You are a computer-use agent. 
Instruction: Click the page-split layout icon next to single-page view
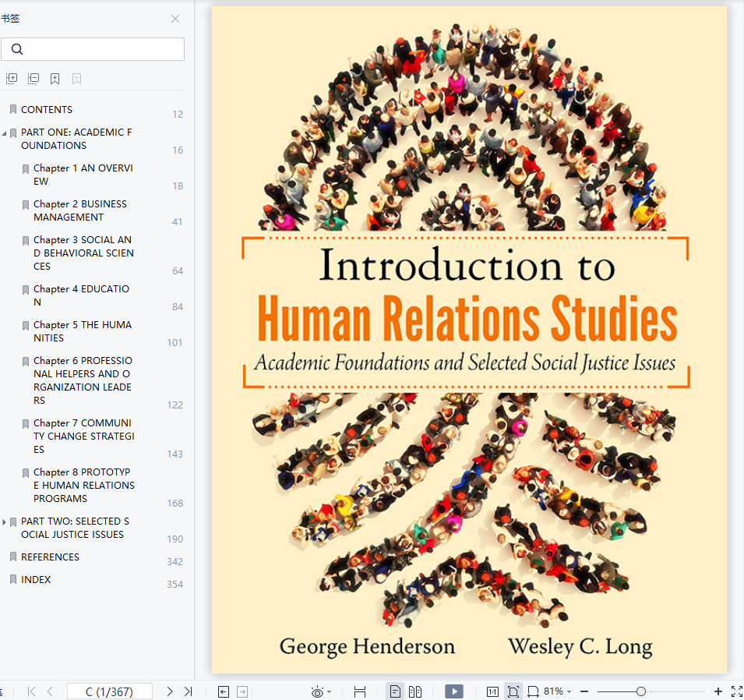pos(360,692)
